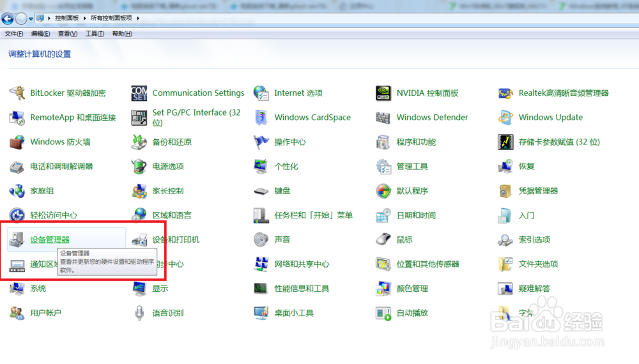Open Internet 选项 globe icon
This screenshot has width=639, height=364.
[x=261, y=93]
